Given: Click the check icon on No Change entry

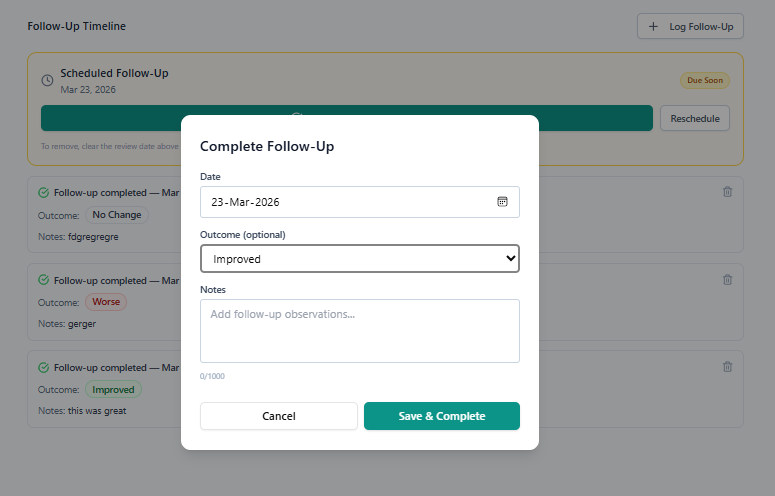Looking at the screenshot, I should pyautogui.click(x=43, y=193).
